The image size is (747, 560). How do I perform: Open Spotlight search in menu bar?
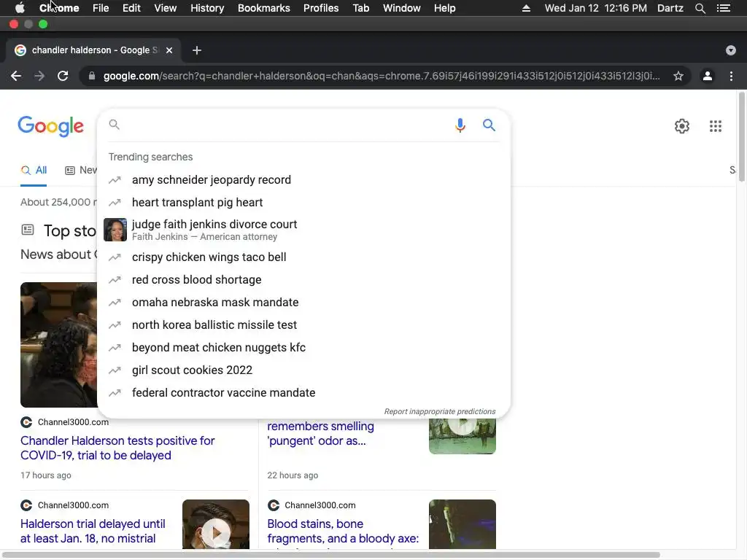click(700, 8)
